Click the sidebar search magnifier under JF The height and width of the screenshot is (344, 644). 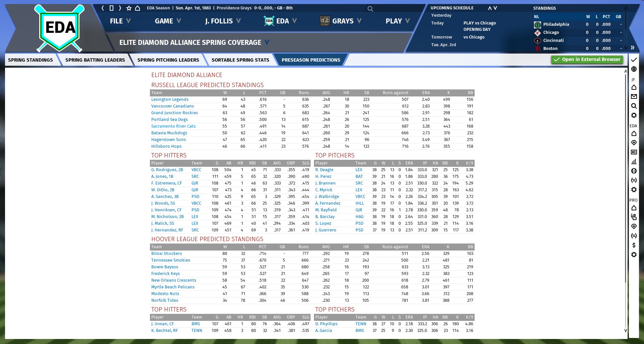pyautogui.click(x=634, y=106)
